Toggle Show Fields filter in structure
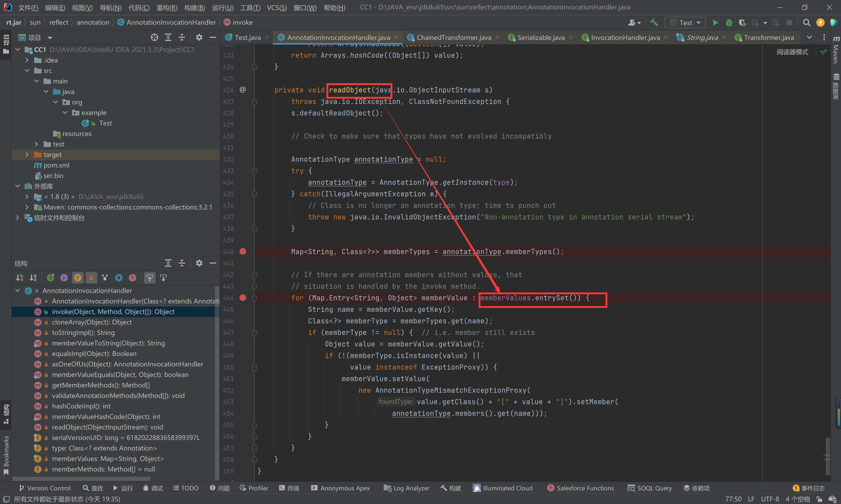Viewport: 841px width, 504px height. click(x=78, y=277)
